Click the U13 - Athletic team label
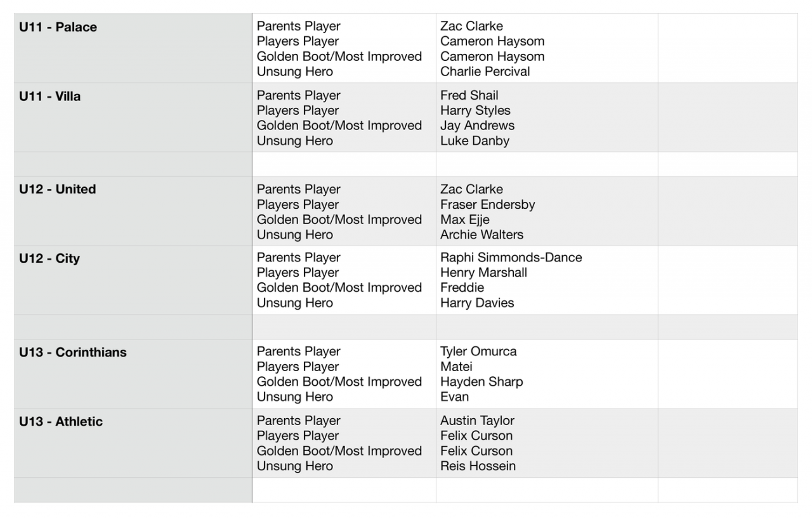Image resolution: width=812 pixels, height=519 pixels. (61, 421)
